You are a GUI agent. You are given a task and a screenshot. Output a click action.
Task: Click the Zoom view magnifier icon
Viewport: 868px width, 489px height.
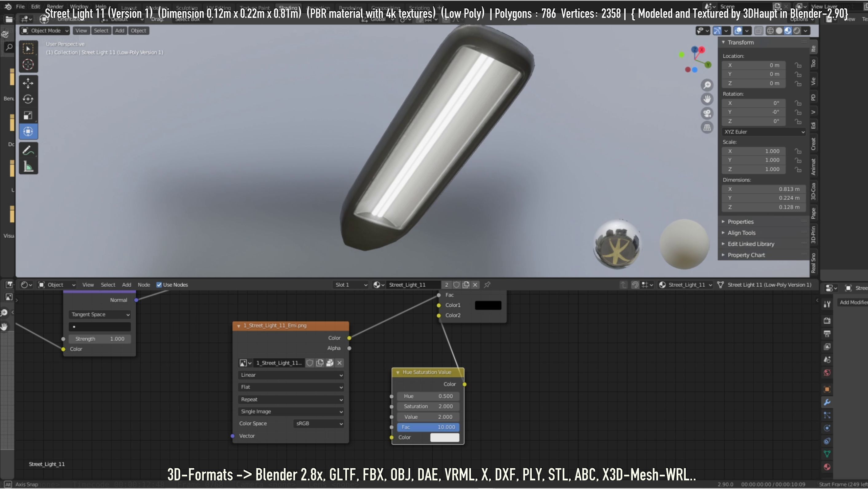click(x=707, y=85)
